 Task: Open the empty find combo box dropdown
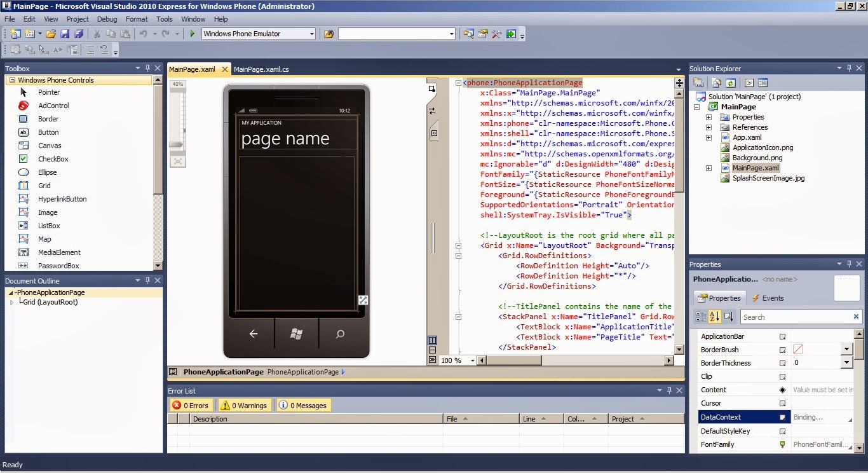tap(452, 34)
